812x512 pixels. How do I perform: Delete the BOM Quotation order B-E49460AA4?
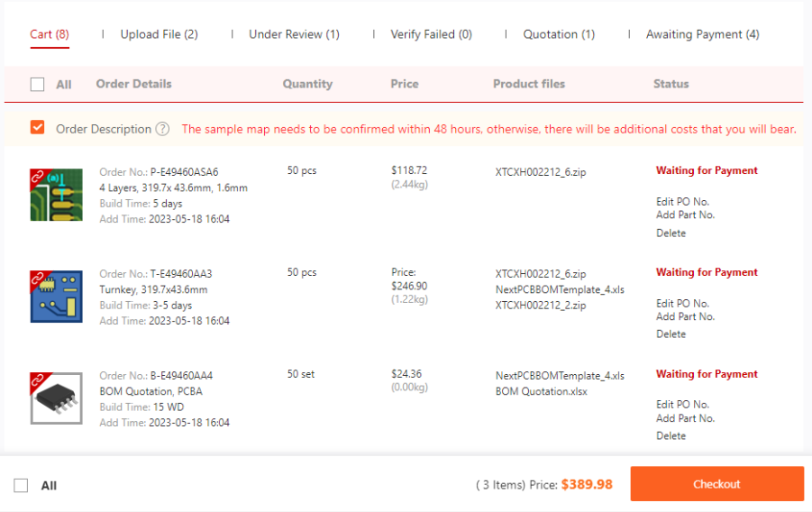[671, 436]
